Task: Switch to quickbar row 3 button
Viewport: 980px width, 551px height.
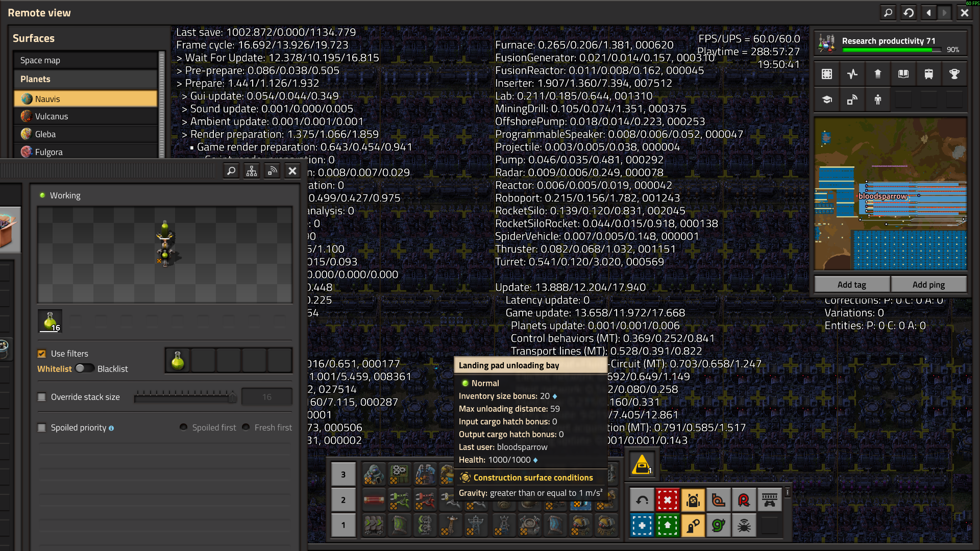Action: pyautogui.click(x=343, y=474)
